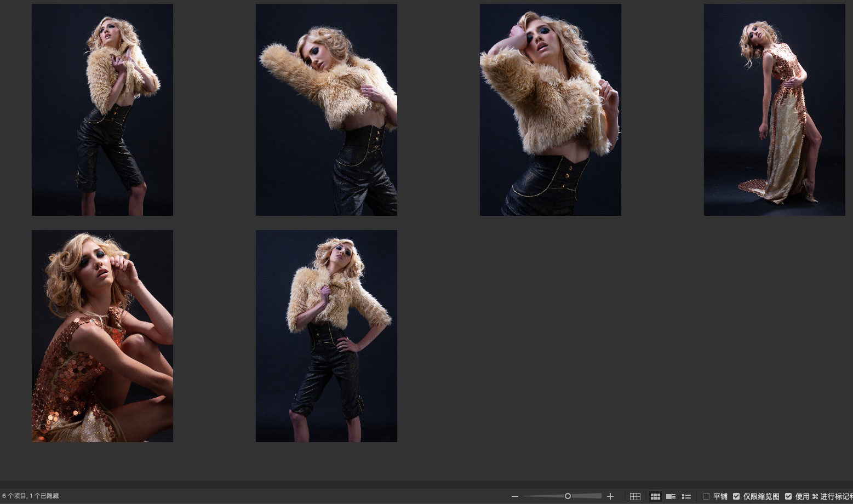This screenshot has height=504, width=853.
Task: Click the thumbnail size slider handle
Action: (x=568, y=496)
